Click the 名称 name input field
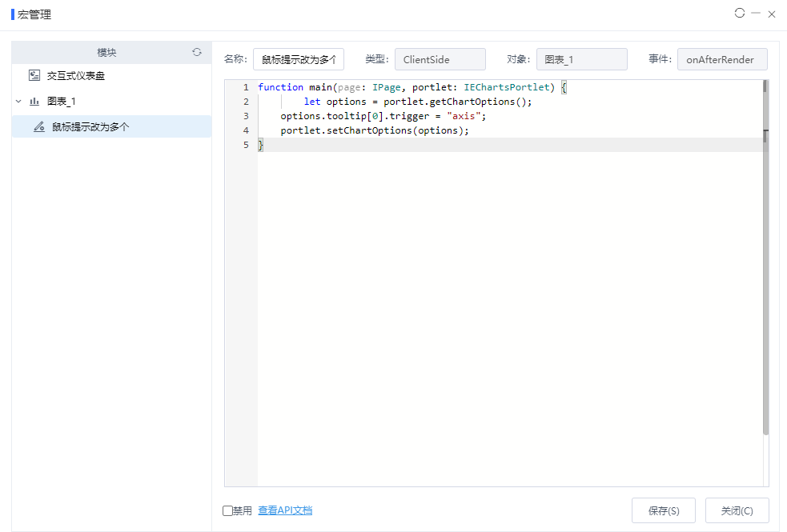Image resolution: width=787 pixels, height=532 pixels. (299, 59)
